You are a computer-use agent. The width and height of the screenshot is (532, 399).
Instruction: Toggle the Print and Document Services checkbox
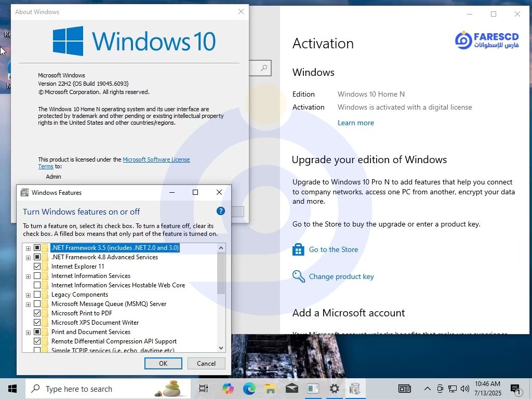click(x=37, y=332)
